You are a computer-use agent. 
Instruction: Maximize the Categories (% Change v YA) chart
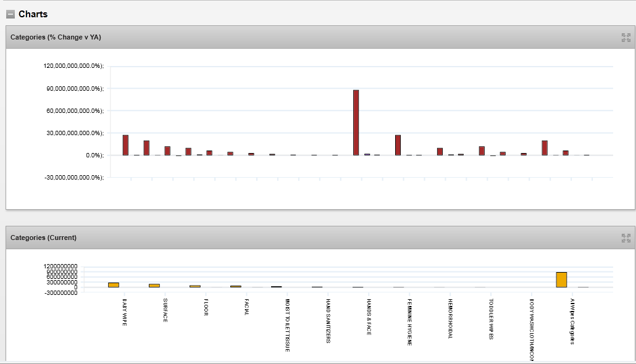626,38
